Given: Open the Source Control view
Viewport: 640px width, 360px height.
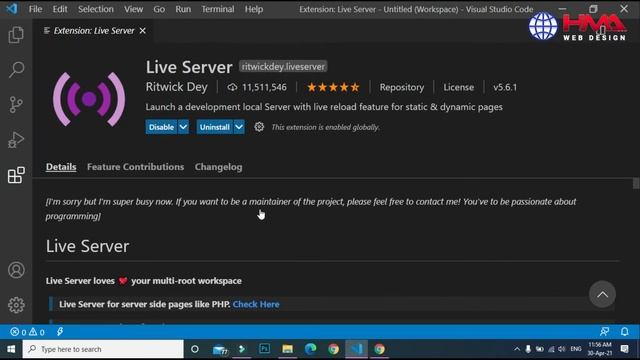Looking at the screenshot, I should point(16,104).
